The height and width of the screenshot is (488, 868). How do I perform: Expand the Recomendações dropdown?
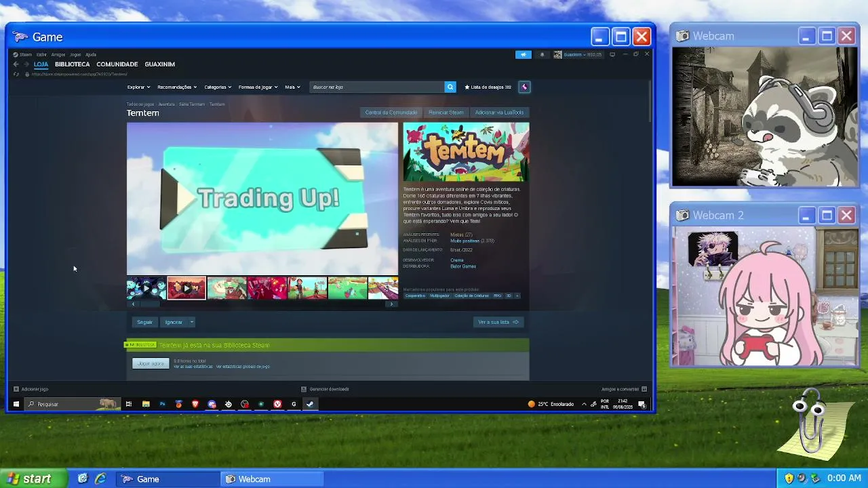[177, 87]
